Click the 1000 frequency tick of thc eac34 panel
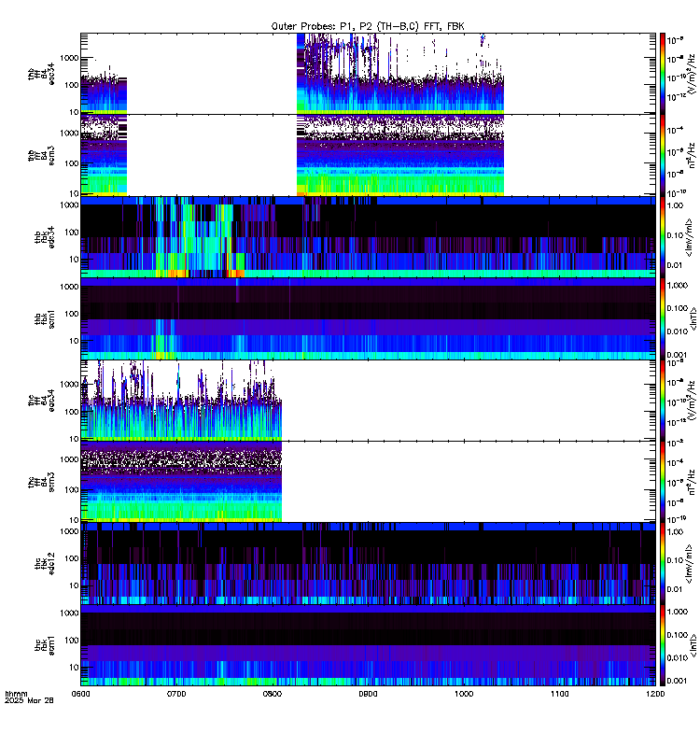 pyautogui.click(x=69, y=385)
